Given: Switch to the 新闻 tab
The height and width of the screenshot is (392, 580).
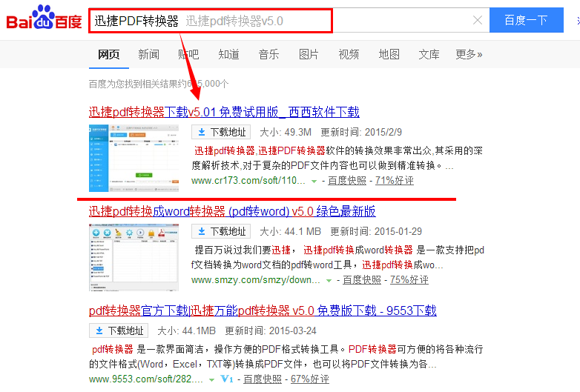Looking at the screenshot, I should [x=148, y=55].
